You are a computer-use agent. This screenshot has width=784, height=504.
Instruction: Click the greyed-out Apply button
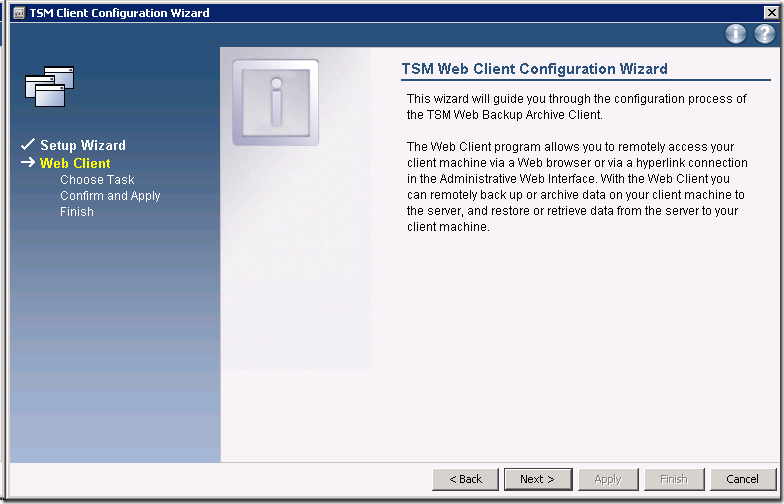[x=608, y=479]
